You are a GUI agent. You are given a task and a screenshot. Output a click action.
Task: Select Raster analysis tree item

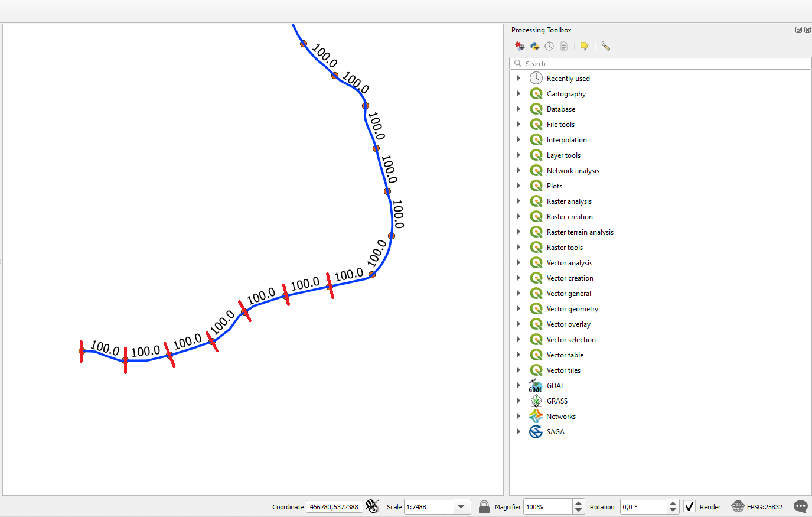pyautogui.click(x=569, y=201)
